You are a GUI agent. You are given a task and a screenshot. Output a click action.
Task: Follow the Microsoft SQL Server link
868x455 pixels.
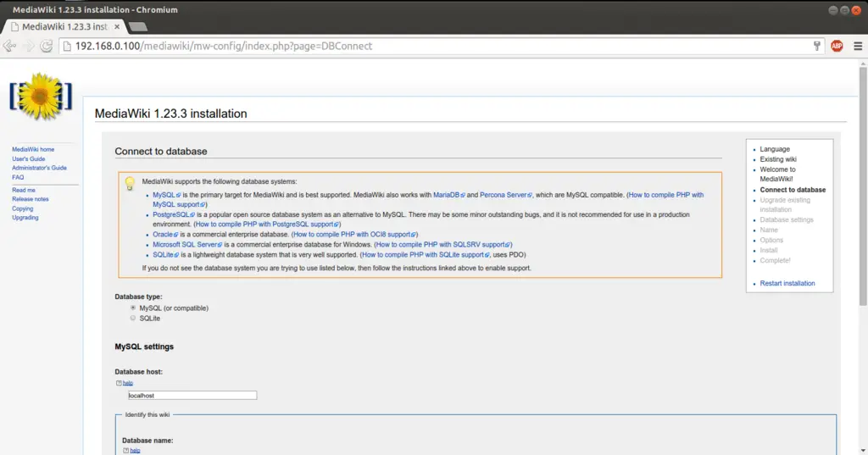(x=187, y=245)
